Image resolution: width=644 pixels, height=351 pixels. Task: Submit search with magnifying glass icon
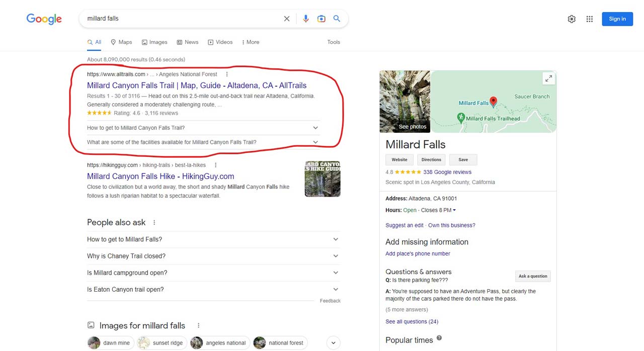(x=337, y=19)
